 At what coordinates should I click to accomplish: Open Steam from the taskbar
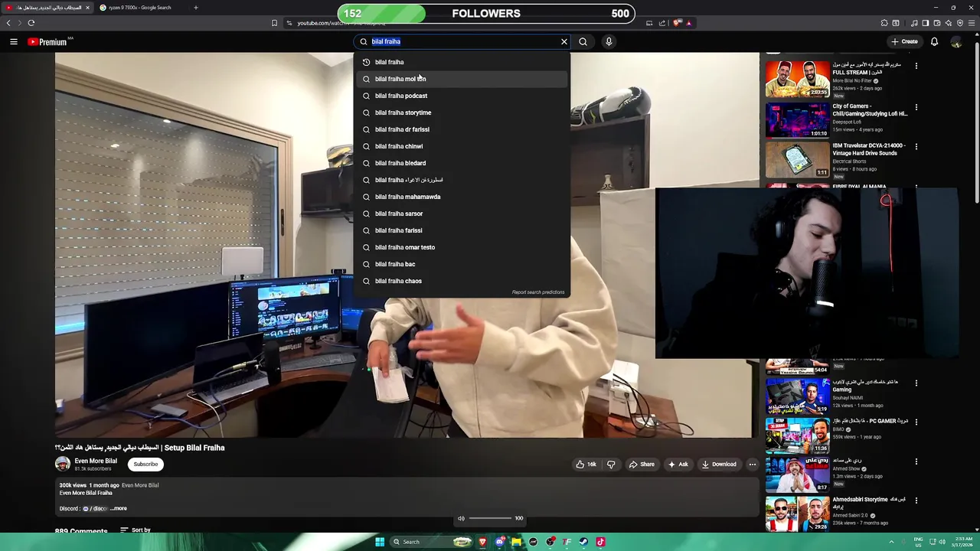click(583, 542)
